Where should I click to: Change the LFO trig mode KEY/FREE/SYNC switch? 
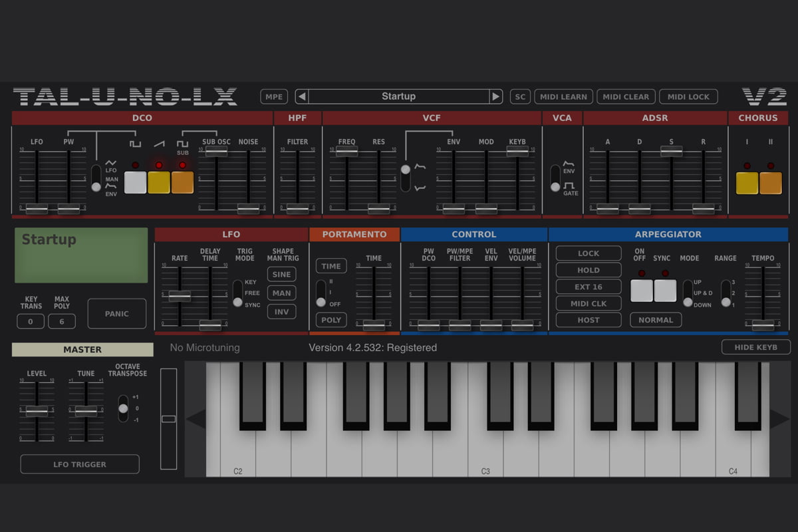point(237,293)
